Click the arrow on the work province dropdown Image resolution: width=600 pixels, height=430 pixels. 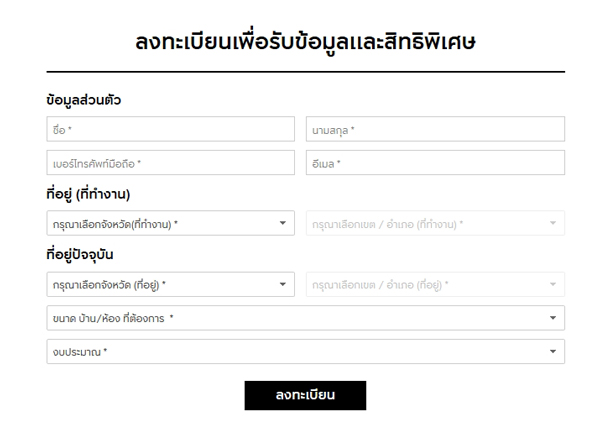pos(283,224)
